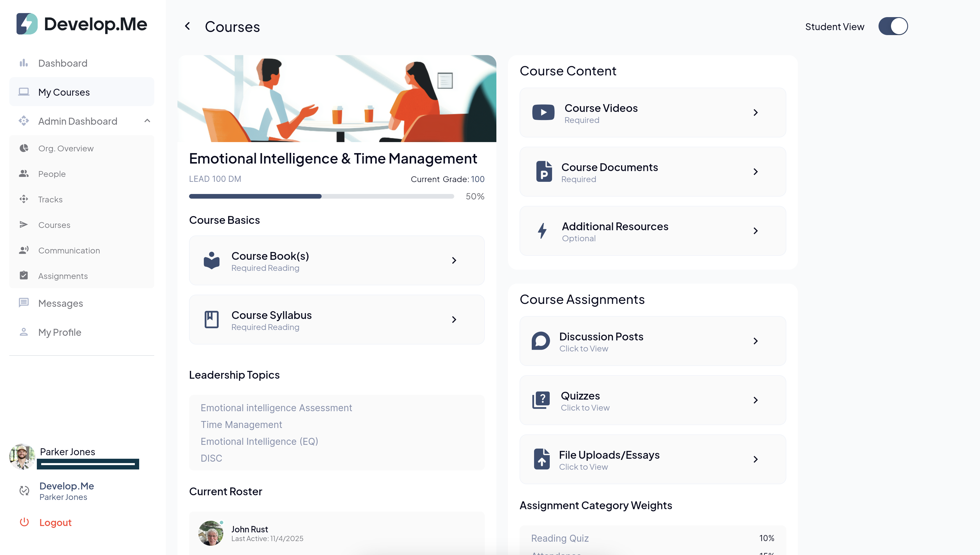Click the Develop.Me lightning logo icon
The image size is (980, 555).
coord(27,24)
